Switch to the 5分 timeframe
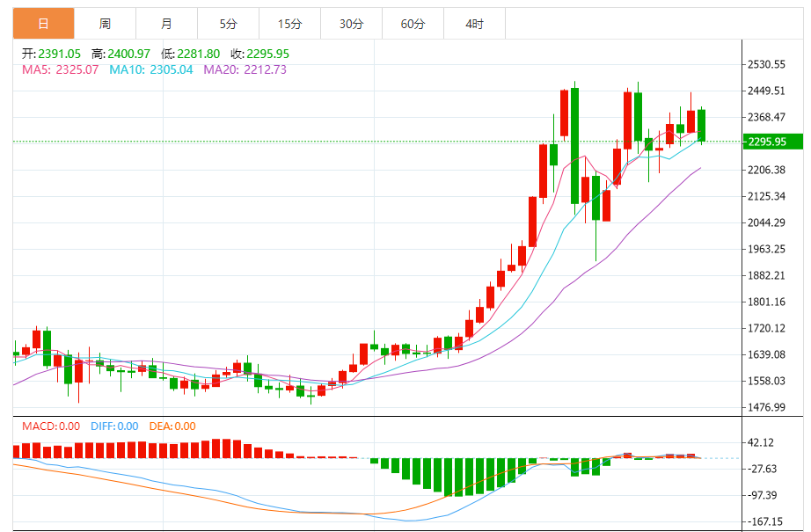This screenshot has height=532, width=811. point(228,24)
